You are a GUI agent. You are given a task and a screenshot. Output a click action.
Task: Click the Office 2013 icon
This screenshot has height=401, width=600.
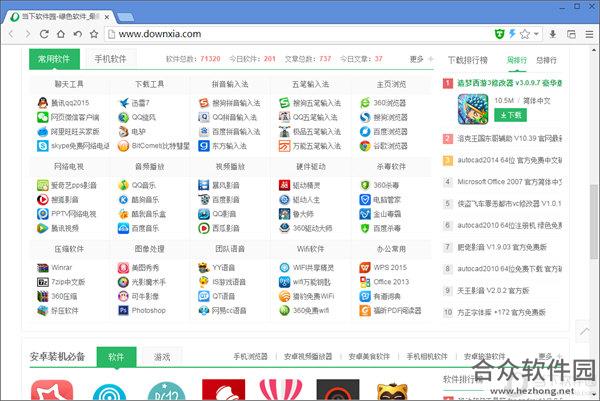click(x=365, y=282)
